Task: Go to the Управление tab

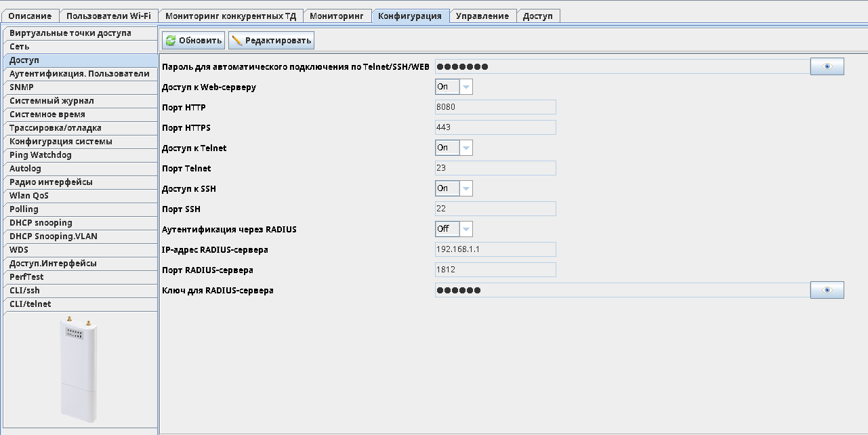Action: pos(482,16)
